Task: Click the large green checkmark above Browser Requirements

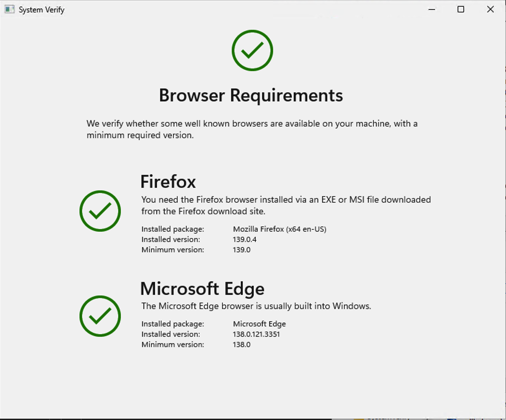Action: click(x=252, y=50)
